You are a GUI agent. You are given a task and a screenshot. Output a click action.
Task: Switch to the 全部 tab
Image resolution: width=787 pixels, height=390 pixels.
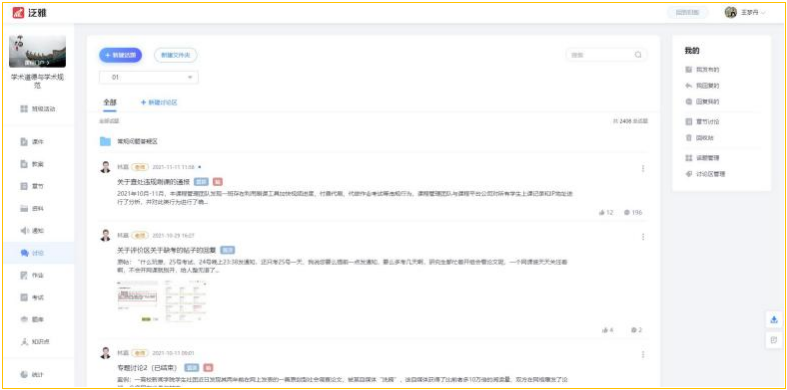[110, 102]
